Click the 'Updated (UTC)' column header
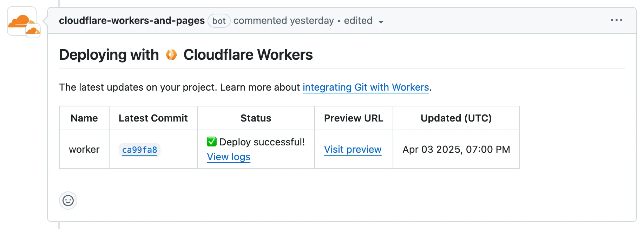Image resolution: width=644 pixels, height=229 pixels. pyautogui.click(x=456, y=118)
